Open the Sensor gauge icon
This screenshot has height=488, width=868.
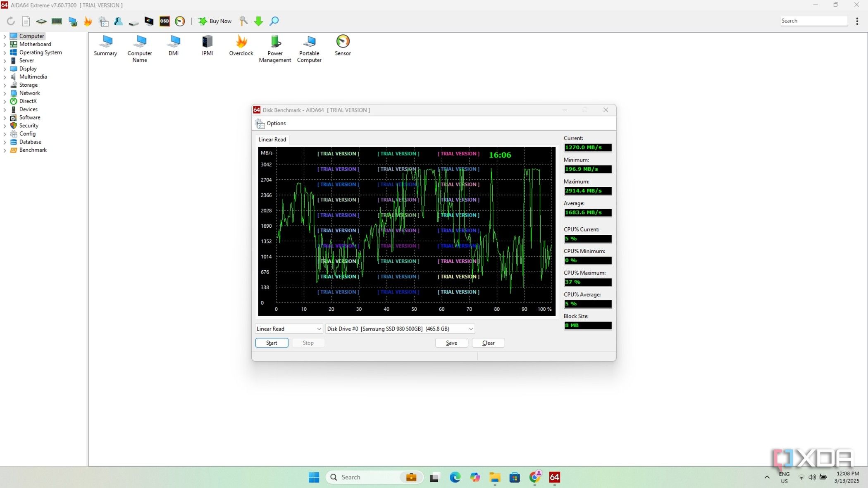tap(343, 45)
